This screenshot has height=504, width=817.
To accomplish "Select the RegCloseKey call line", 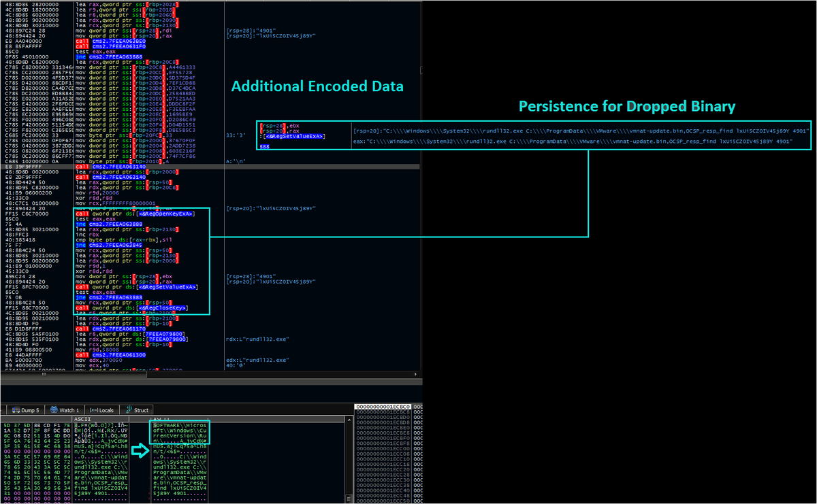I will pyautogui.click(x=132, y=307).
